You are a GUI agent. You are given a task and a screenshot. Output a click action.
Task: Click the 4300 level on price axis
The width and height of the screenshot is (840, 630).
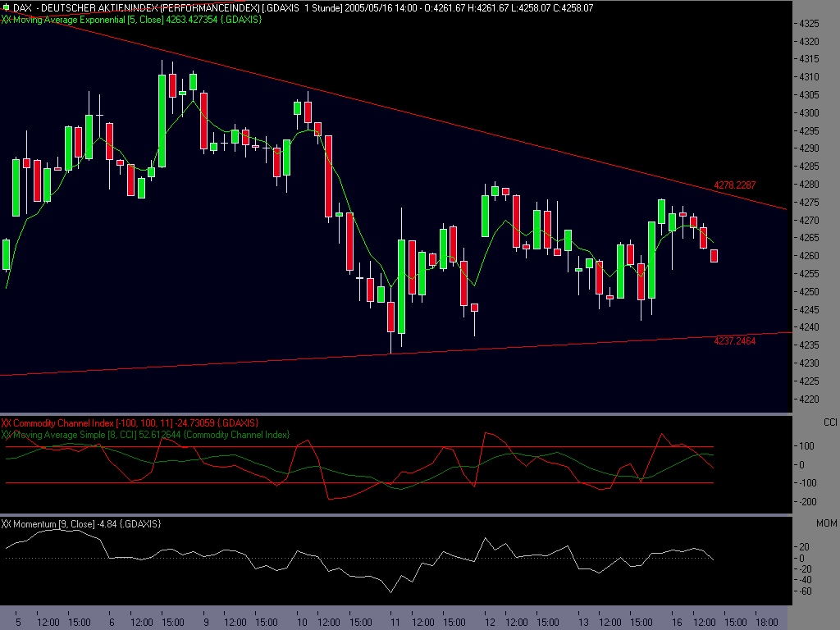click(x=810, y=112)
